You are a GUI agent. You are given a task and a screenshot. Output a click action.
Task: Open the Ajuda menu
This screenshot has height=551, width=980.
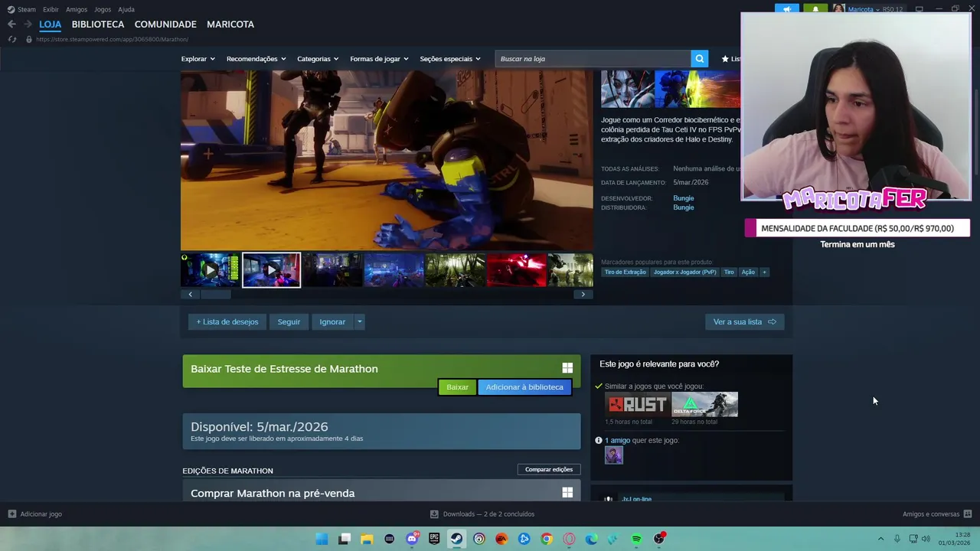point(126,9)
